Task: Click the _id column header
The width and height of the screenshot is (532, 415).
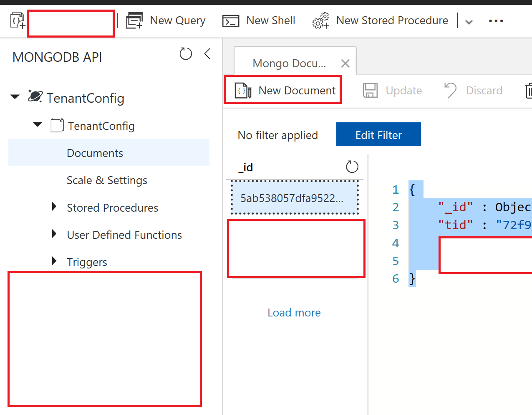Action: [x=246, y=167]
